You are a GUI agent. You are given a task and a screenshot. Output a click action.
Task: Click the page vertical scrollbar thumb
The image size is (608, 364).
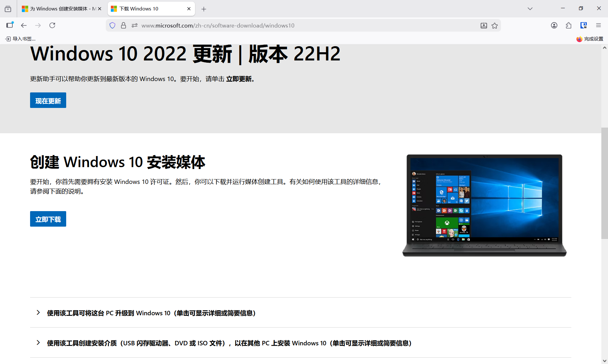point(605,183)
